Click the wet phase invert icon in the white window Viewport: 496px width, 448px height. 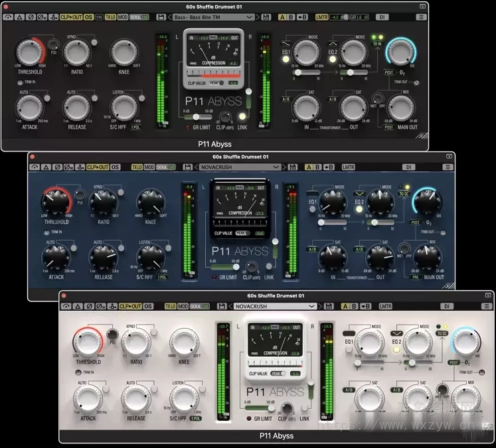pos(100,306)
